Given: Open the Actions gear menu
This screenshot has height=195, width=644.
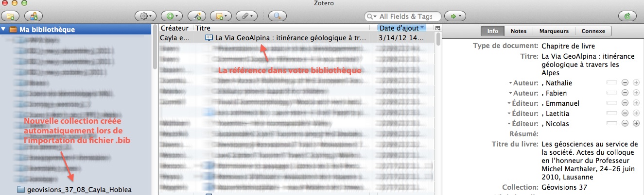Looking at the screenshot, I should (x=145, y=16).
